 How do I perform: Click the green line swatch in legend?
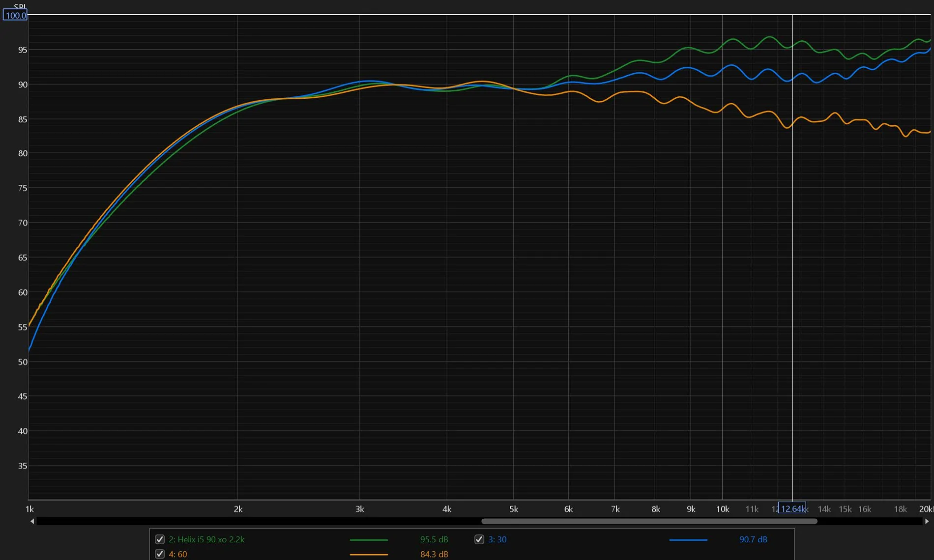pos(369,540)
